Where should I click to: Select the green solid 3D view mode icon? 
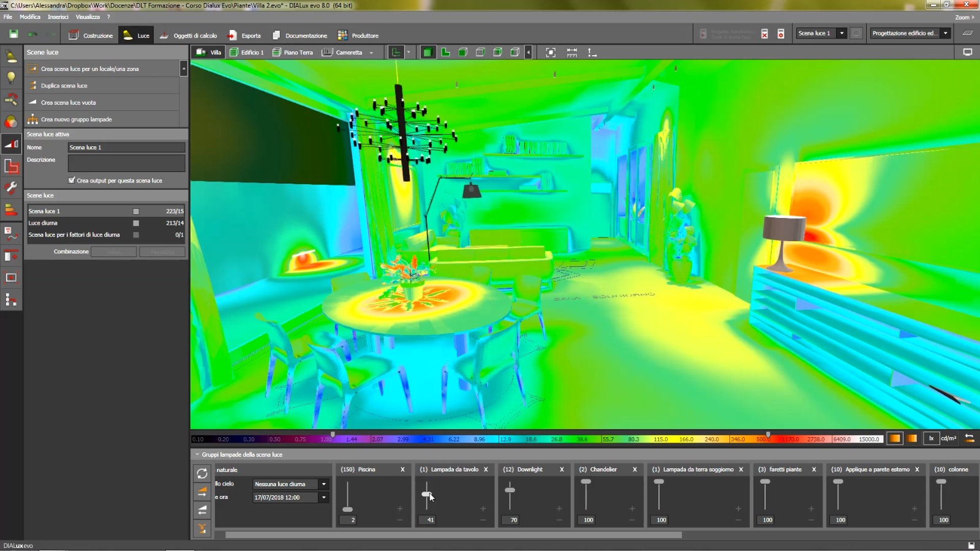tap(428, 53)
